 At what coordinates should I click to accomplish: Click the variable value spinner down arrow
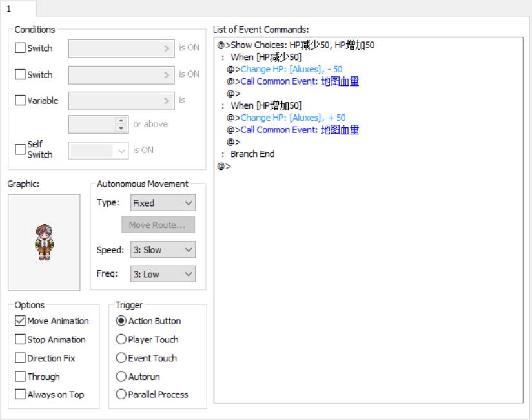pos(121,129)
